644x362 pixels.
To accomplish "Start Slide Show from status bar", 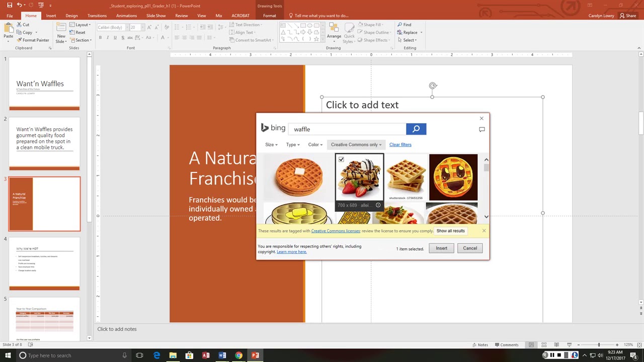I will pos(569,345).
